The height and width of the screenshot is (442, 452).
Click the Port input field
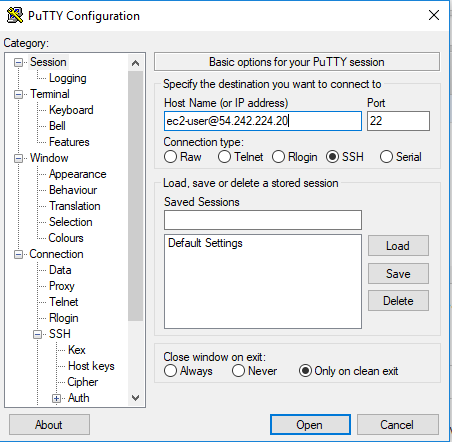[398, 121]
